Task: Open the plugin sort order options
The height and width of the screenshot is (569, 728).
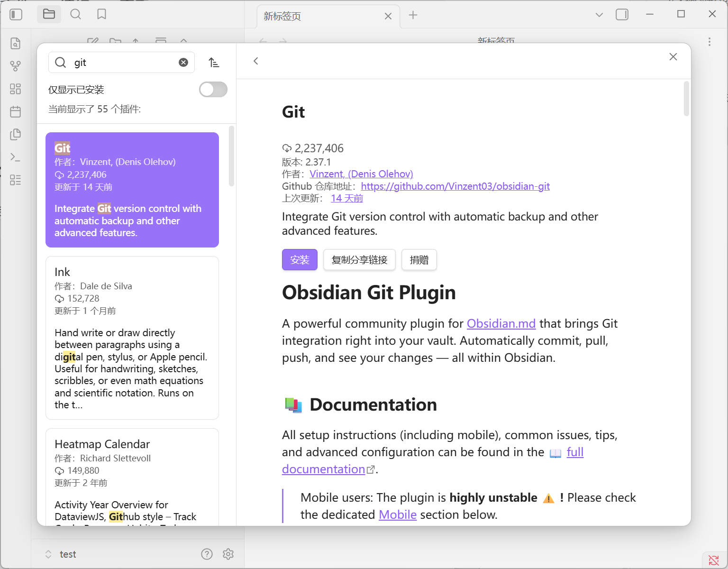Action: [214, 63]
